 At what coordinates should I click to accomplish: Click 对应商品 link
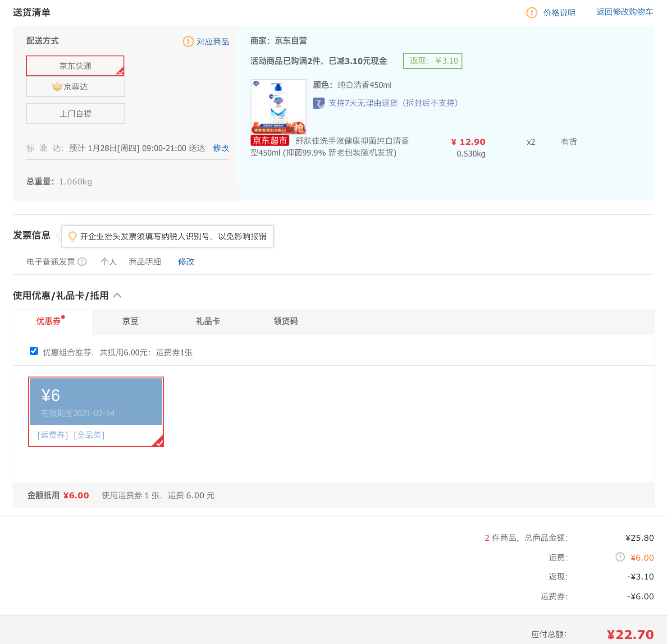tap(213, 41)
